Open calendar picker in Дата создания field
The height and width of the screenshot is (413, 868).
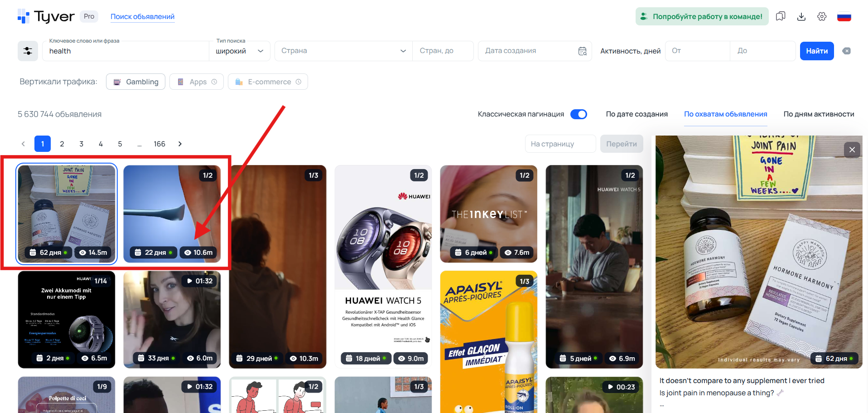582,51
